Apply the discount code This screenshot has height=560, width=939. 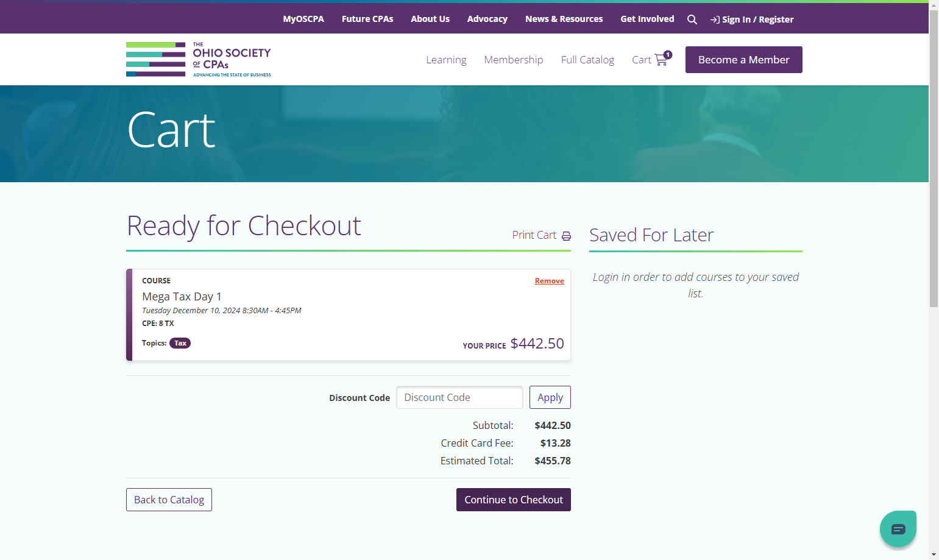(x=550, y=397)
